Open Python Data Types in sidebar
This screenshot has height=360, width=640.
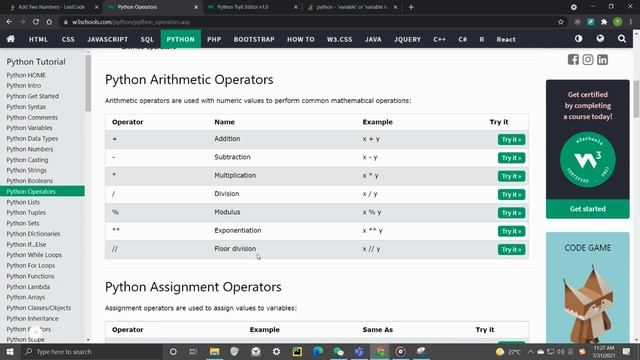pyautogui.click(x=32, y=138)
